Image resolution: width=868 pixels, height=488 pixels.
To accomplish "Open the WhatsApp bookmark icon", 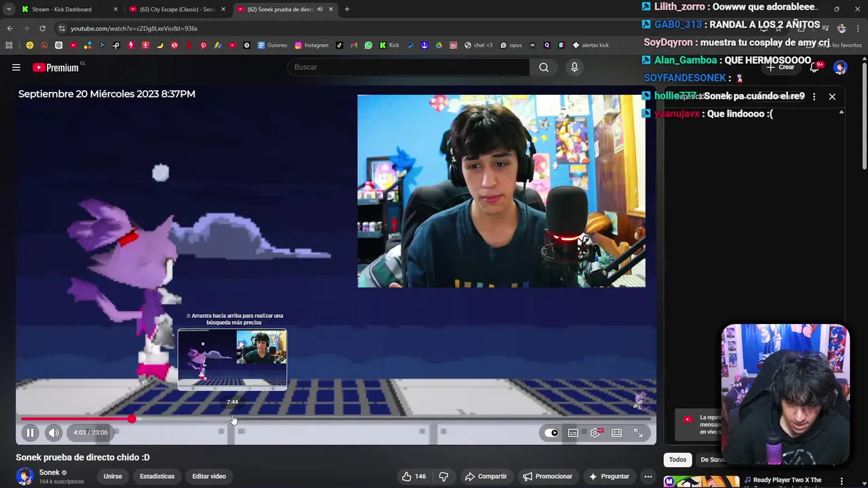I will pos(368,45).
